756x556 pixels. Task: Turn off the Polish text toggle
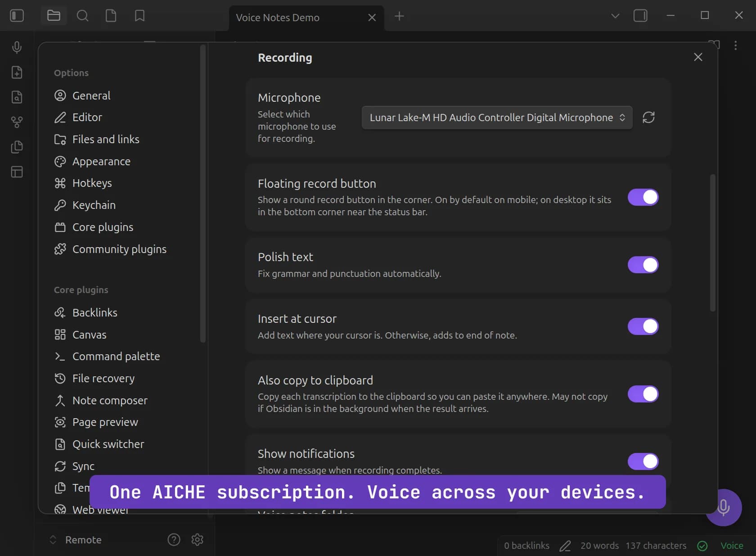point(643,265)
